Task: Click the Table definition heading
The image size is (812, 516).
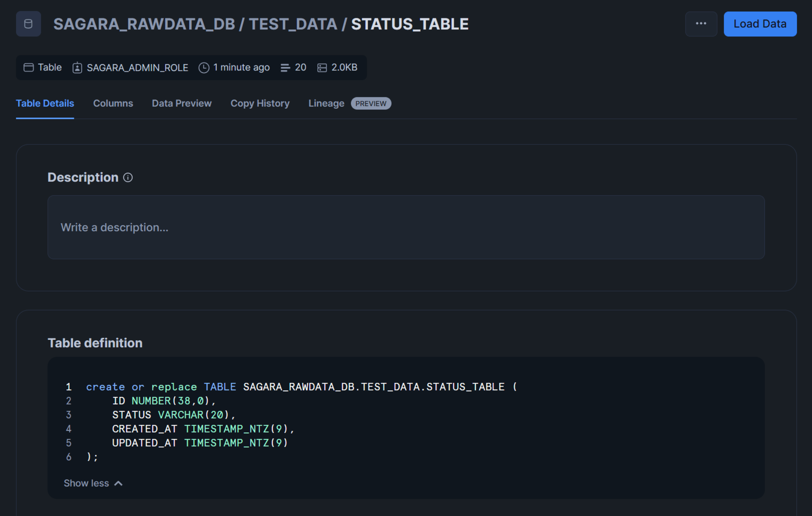Action: [95, 343]
